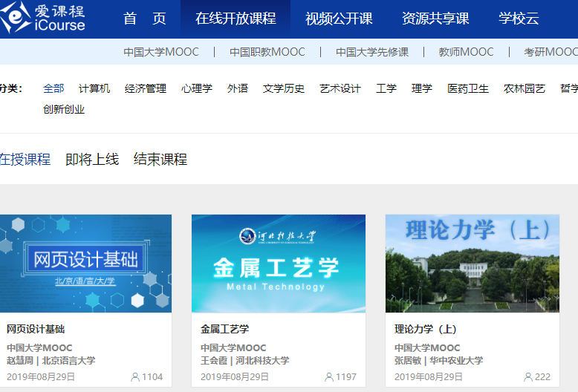Filter courses by 医药卫生
The width and height of the screenshot is (578, 392).
coord(468,88)
